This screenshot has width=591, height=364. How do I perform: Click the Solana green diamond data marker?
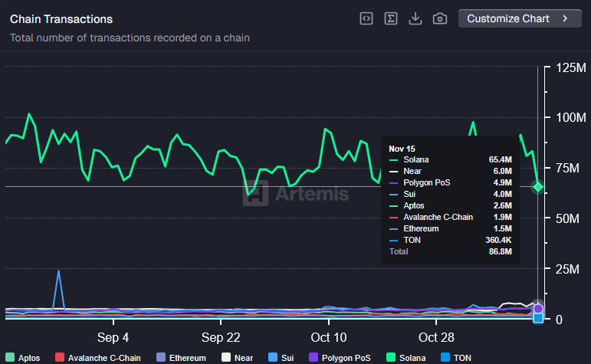(x=538, y=187)
